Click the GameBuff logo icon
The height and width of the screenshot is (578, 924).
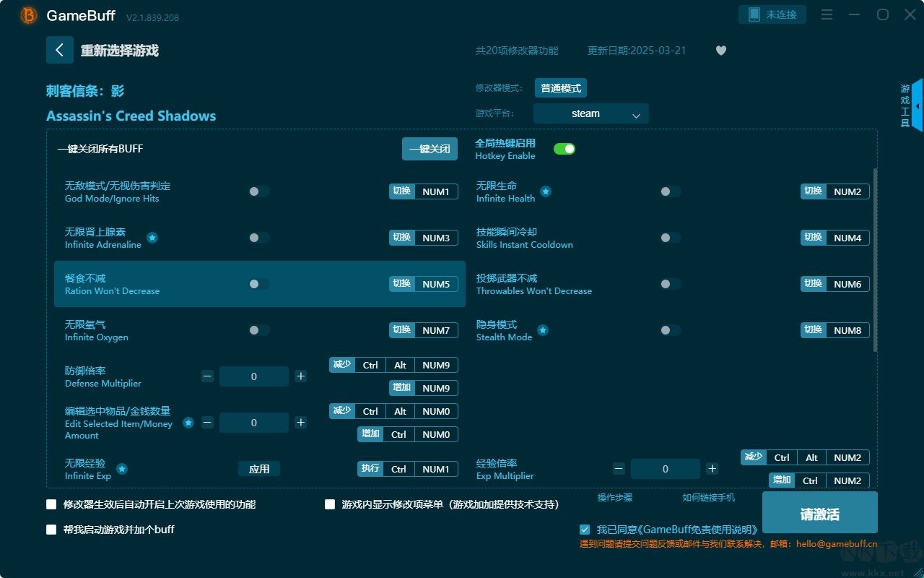(x=29, y=15)
